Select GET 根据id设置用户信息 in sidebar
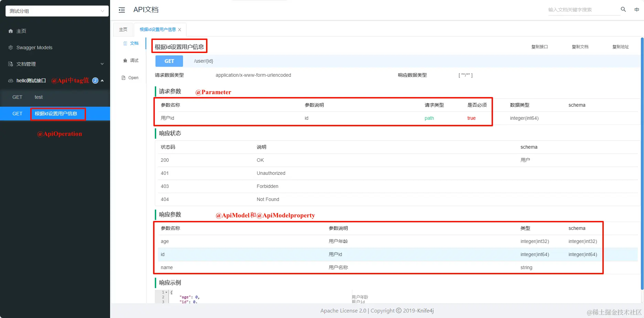 click(x=55, y=114)
